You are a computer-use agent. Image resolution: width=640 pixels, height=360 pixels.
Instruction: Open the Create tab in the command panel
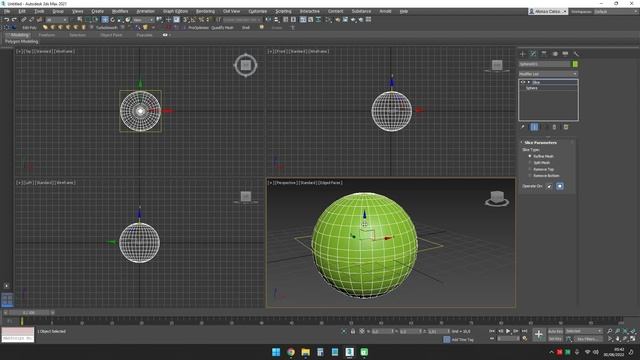[522, 54]
